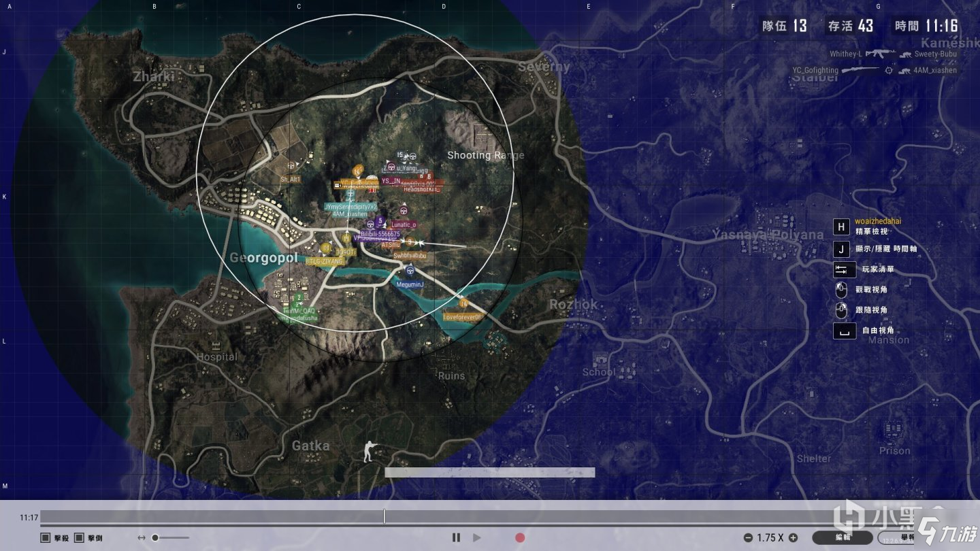The height and width of the screenshot is (551, 980).
Task: Click the H key 精華檢視 highlight view
Action: pos(842,227)
